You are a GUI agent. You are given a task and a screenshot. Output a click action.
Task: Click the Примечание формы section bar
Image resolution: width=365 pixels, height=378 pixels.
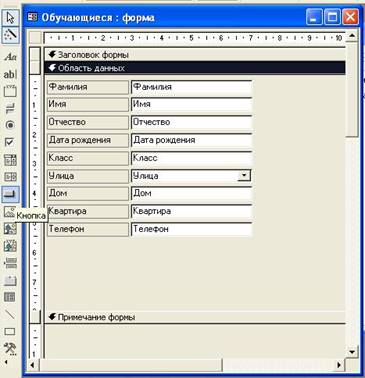pos(195,317)
